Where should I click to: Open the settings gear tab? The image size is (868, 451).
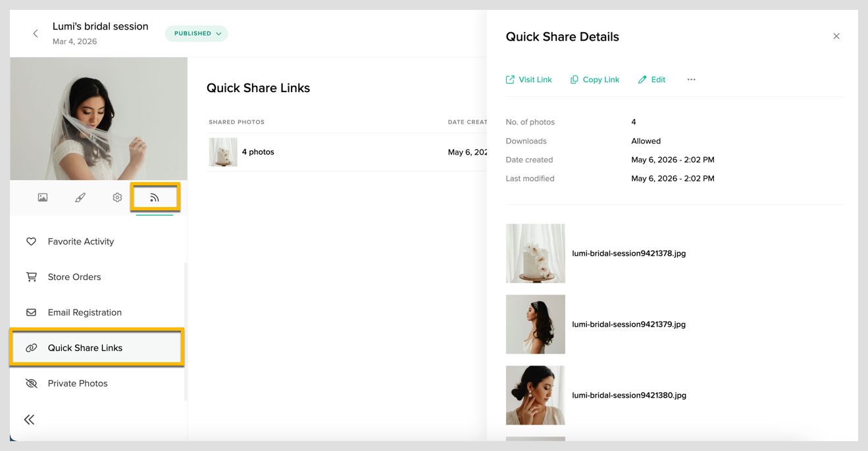[117, 197]
